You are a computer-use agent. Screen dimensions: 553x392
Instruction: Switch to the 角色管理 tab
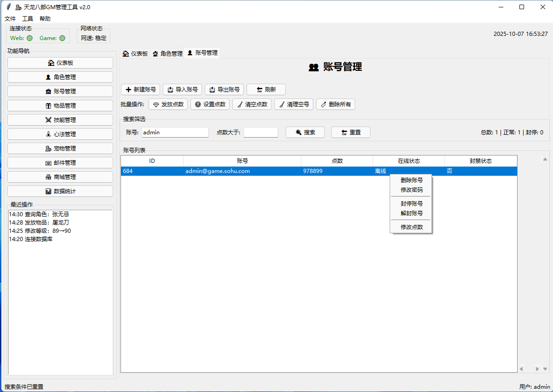pyautogui.click(x=167, y=53)
